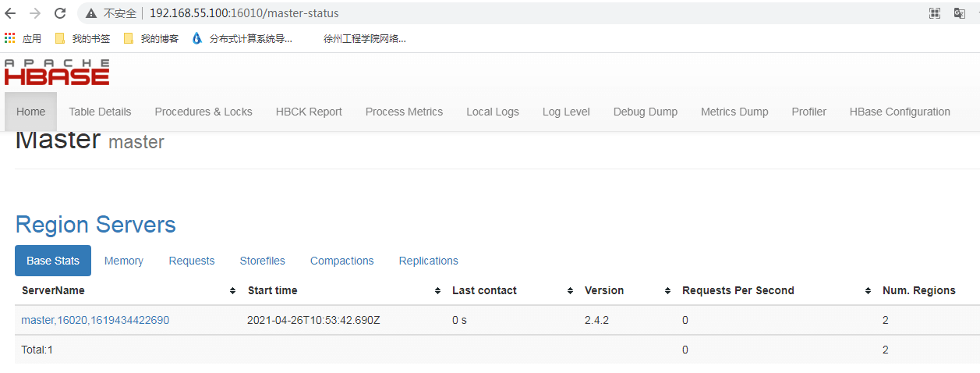980x373 pixels.
Task: Click the 'Master master' page heading
Action: click(x=90, y=140)
